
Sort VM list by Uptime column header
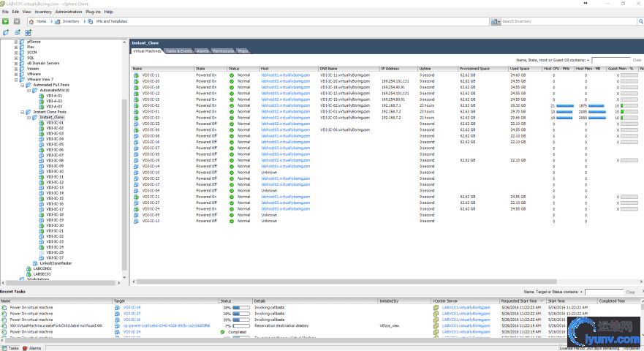click(438, 69)
